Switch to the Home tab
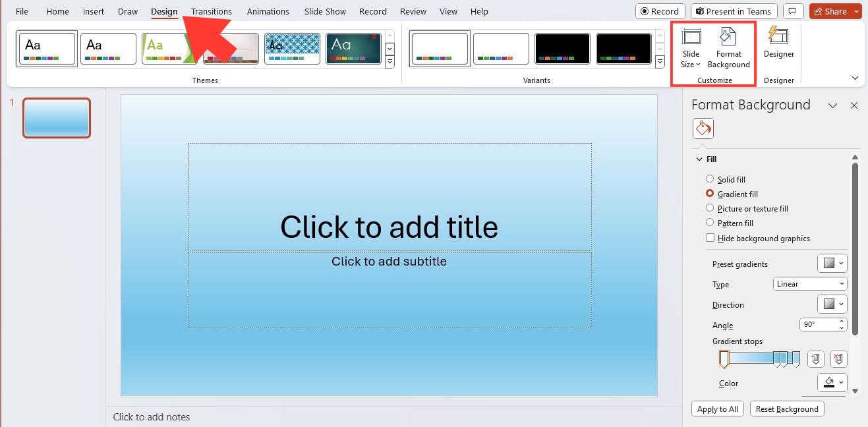 coord(57,11)
